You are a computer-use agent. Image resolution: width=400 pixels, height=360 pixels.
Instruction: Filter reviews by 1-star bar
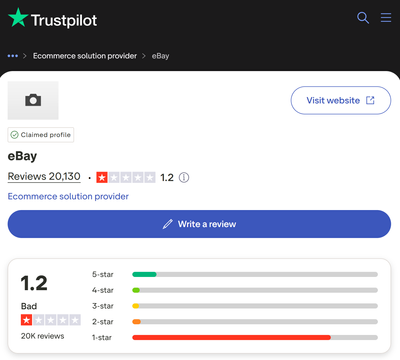(255, 337)
